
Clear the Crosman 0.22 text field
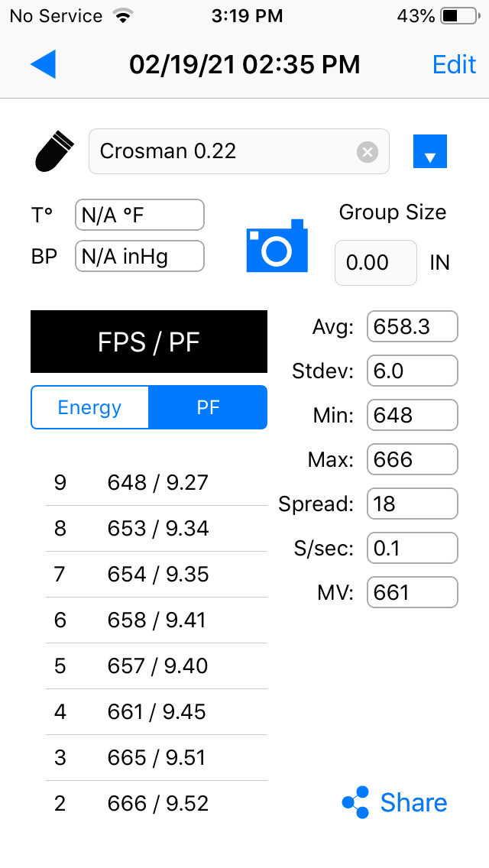[x=368, y=151]
